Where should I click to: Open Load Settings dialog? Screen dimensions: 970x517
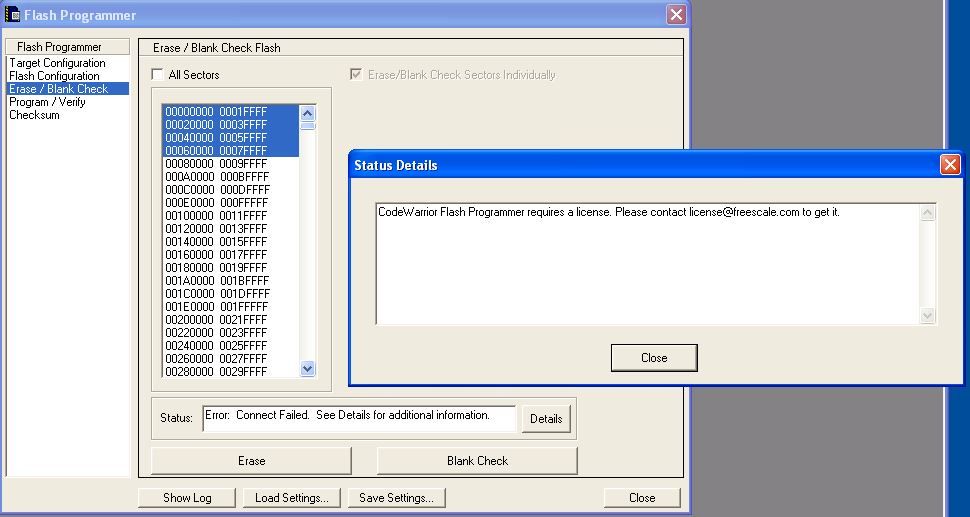click(x=291, y=498)
